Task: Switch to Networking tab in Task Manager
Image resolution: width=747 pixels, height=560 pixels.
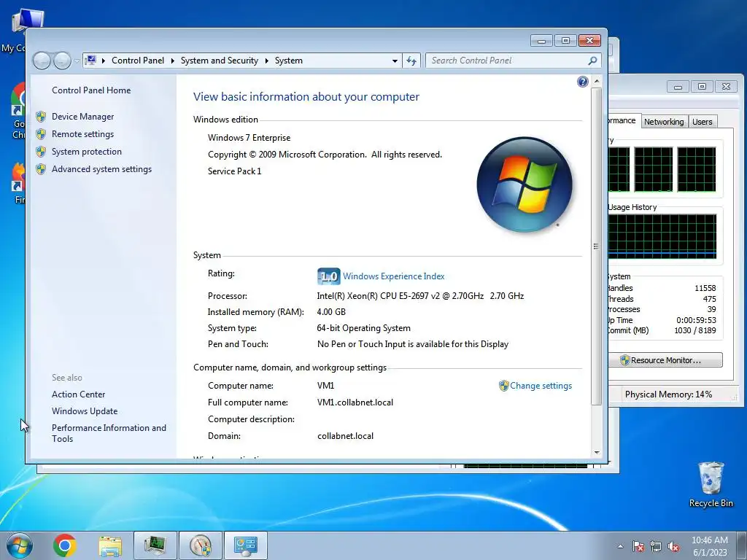Action: coord(664,122)
